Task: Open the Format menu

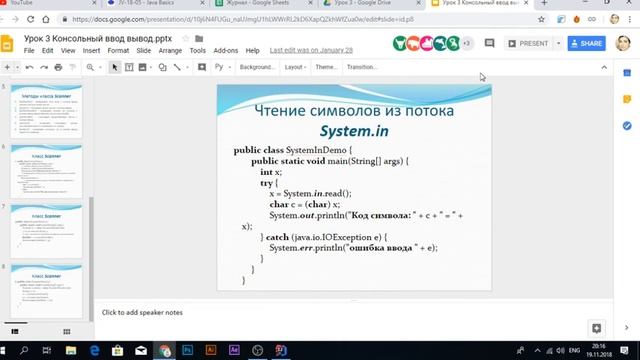Action: coord(118,51)
